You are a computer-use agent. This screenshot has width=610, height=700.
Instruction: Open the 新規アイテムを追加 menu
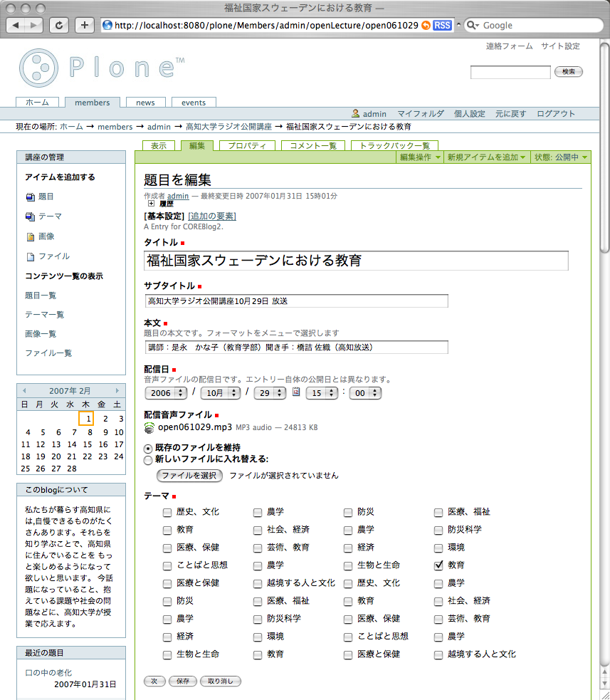click(486, 157)
